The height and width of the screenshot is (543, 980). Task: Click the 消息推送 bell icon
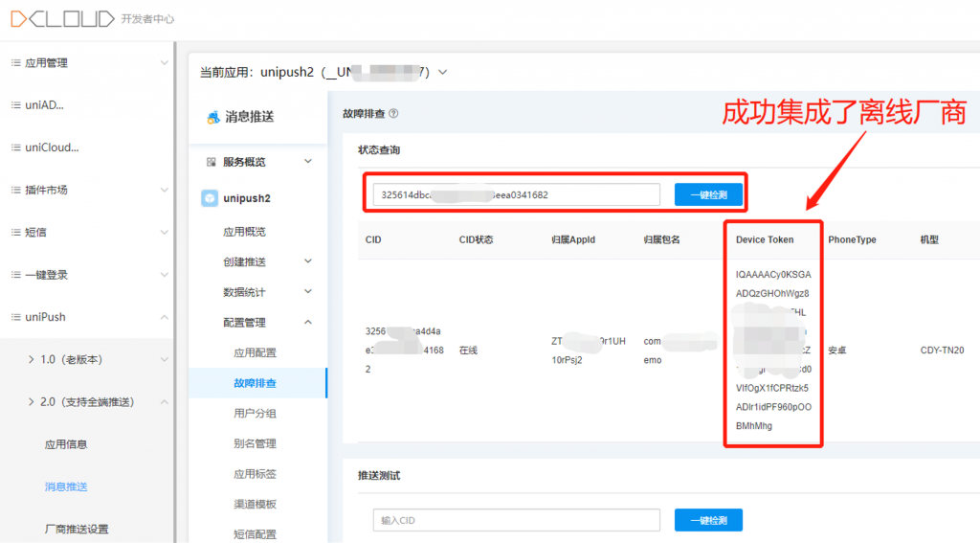point(213,117)
